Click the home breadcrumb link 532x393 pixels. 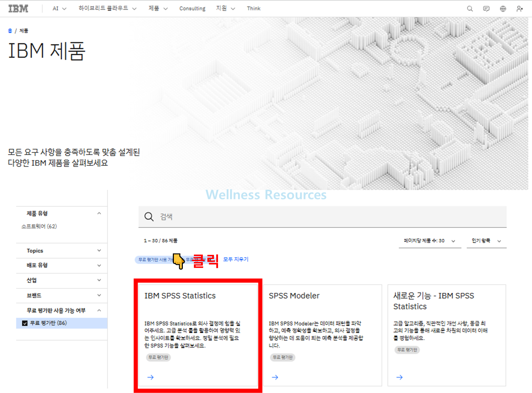click(x=10, y=31)
